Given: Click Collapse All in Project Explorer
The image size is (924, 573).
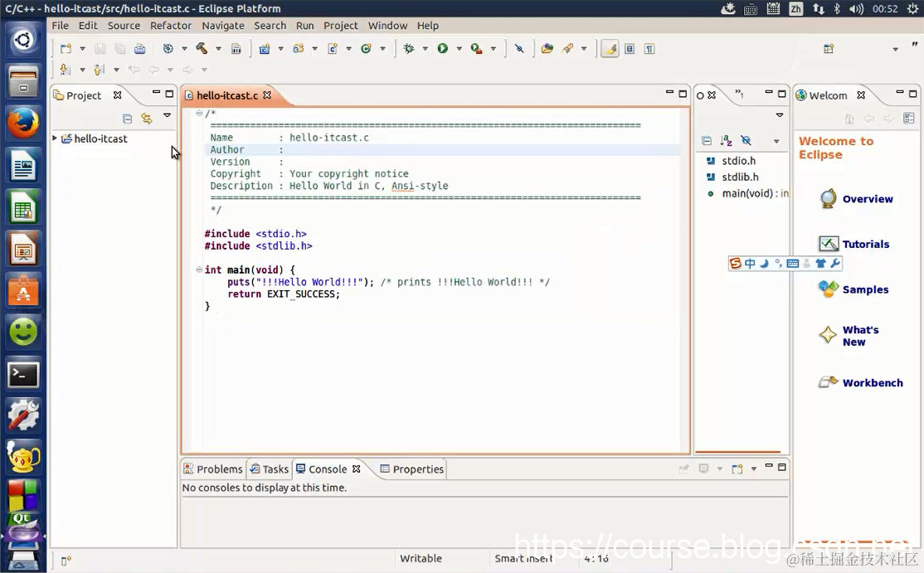Looking at the screenshot, I should tap(127, 119).
